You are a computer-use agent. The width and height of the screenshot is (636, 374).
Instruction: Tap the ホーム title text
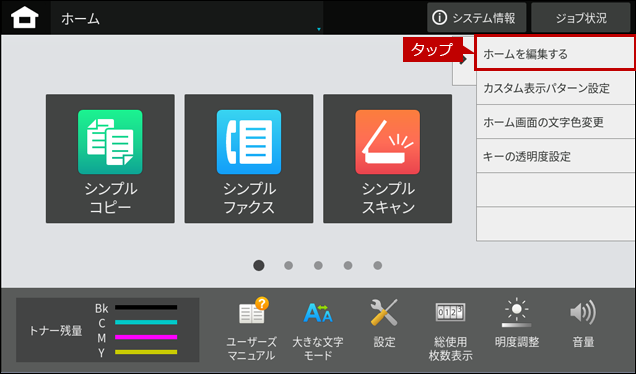pos(80,19)
